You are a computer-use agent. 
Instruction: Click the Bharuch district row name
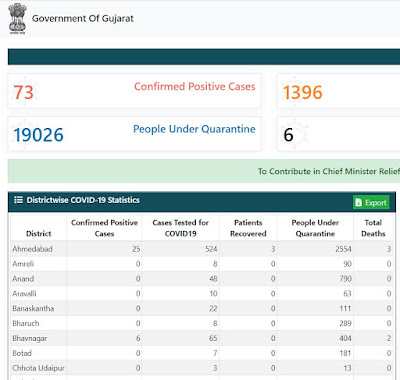[x=26, y=323]
